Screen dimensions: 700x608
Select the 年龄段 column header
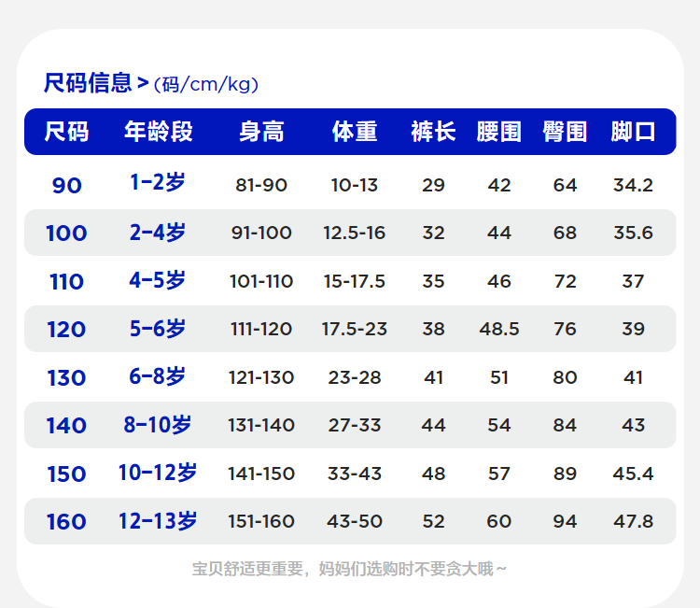pos(158,132)
